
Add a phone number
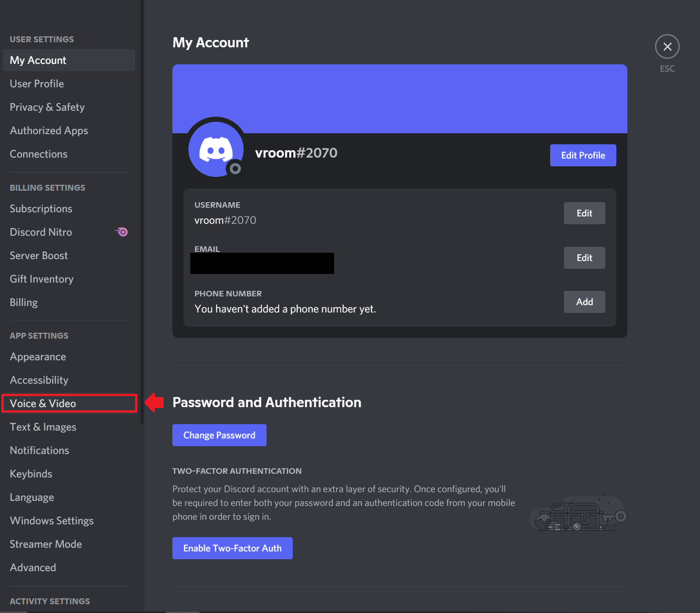click(x=584, y=302)
